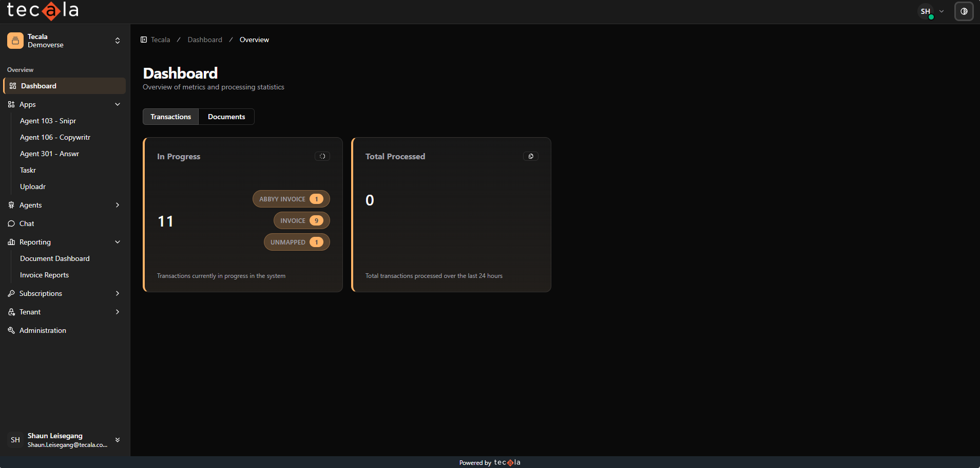Click the Chat bubble icon
The height and width of the screenshot is (468, 980).
tap(11, 223)
